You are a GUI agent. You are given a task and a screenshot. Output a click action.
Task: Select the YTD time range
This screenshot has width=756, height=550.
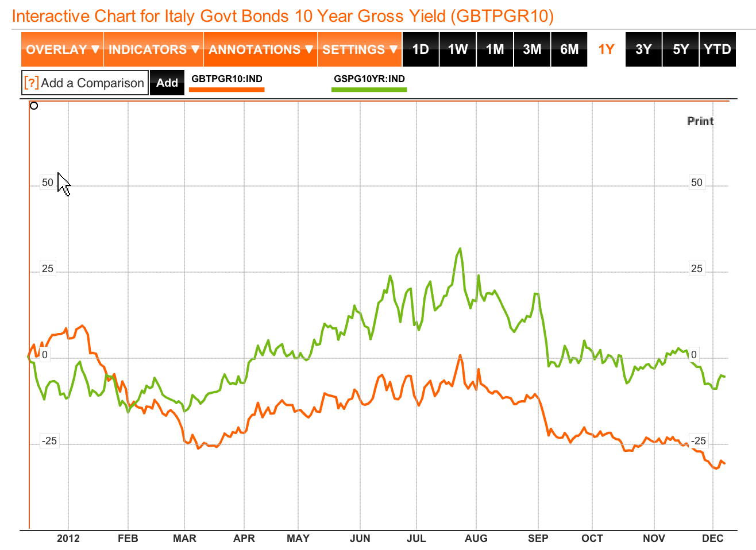click(x=718, y=49)
